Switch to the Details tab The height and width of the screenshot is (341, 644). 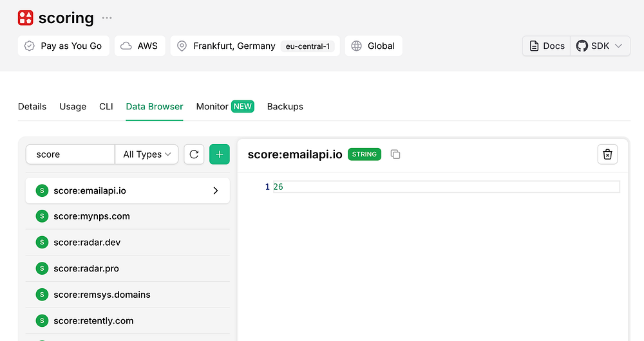pos(32,107)
